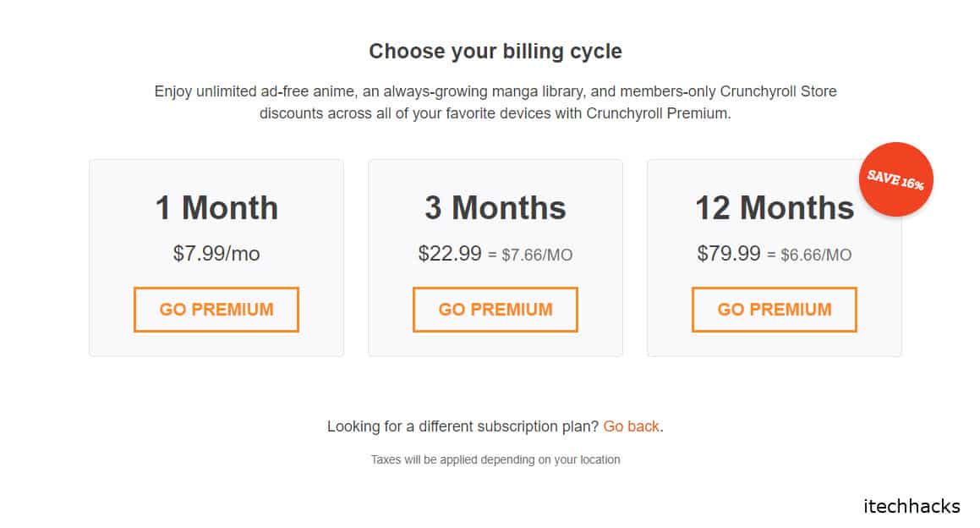Click the SAVE 16% badge icon
980x528 pixels.
[895, 179]
